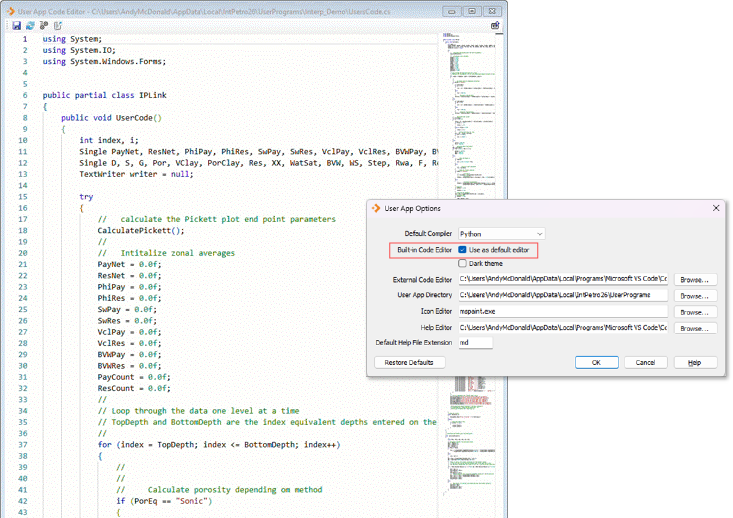Browse for the User App Directory

click(695, 296)
